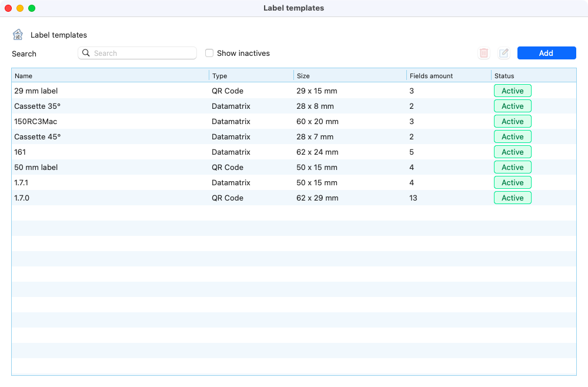This screenshot has width=588, height=387.
Task: Click the 60 x 20 mm size cell
Action: (318, 122)
